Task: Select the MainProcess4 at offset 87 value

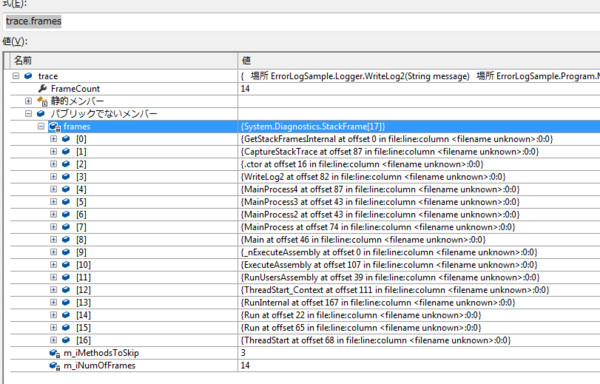Action: 380,189
